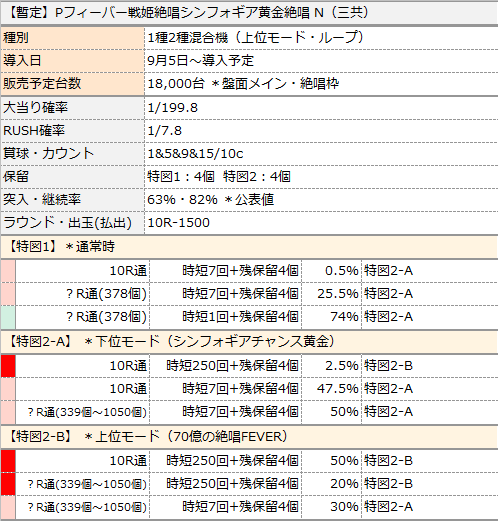Click '時短250回+残保留4個' in the 2.5% row
Viewport: 498px width, 521px height.
tap(232, 366)
